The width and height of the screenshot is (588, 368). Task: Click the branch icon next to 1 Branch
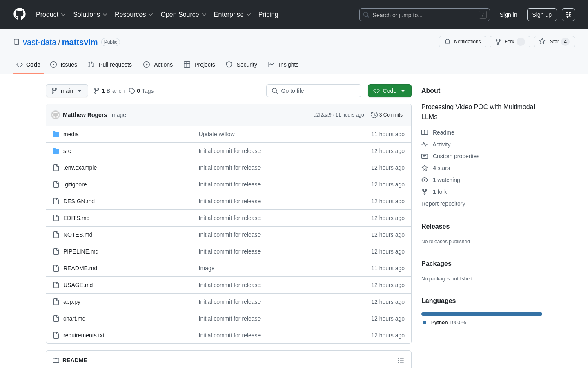coord(97,91)
